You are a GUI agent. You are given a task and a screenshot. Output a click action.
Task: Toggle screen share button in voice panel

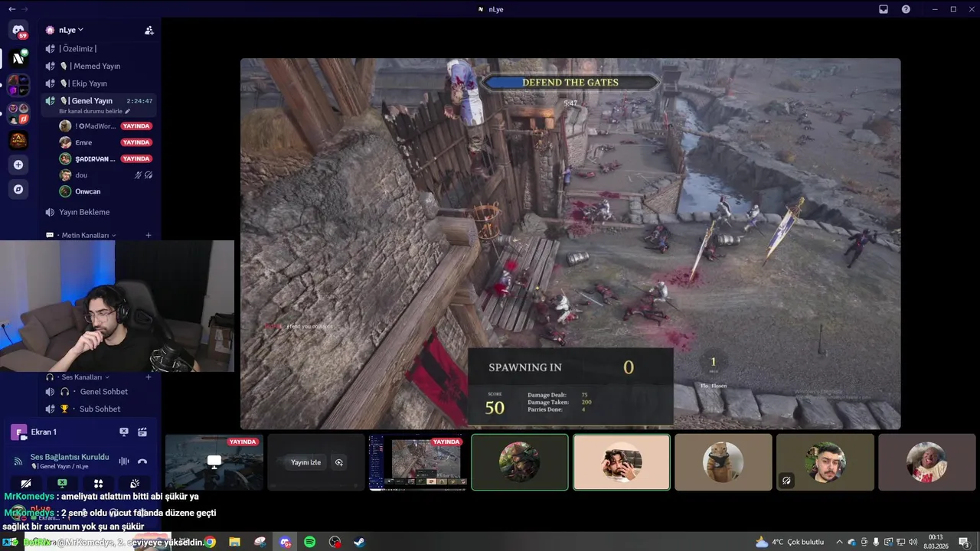pyautogui.click(x=62, y=484)
